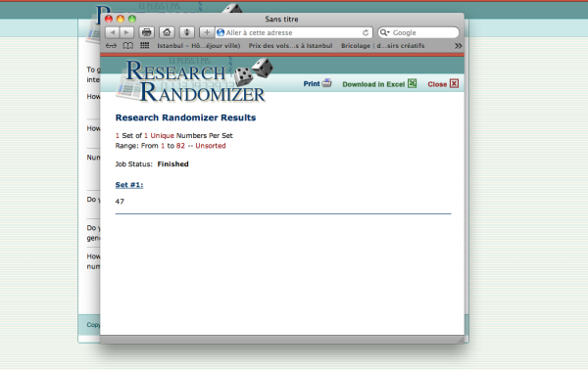Reload page using the refresh arrow
The image size is (588, 370).
coord(366,32)
